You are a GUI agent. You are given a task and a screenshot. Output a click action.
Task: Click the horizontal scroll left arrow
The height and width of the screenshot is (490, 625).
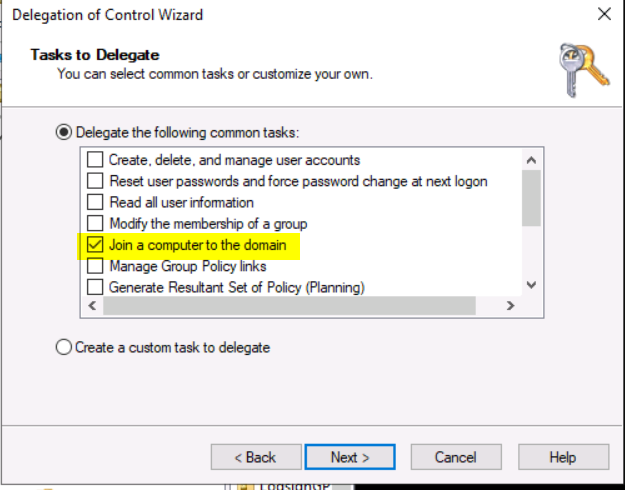point(92,306)
